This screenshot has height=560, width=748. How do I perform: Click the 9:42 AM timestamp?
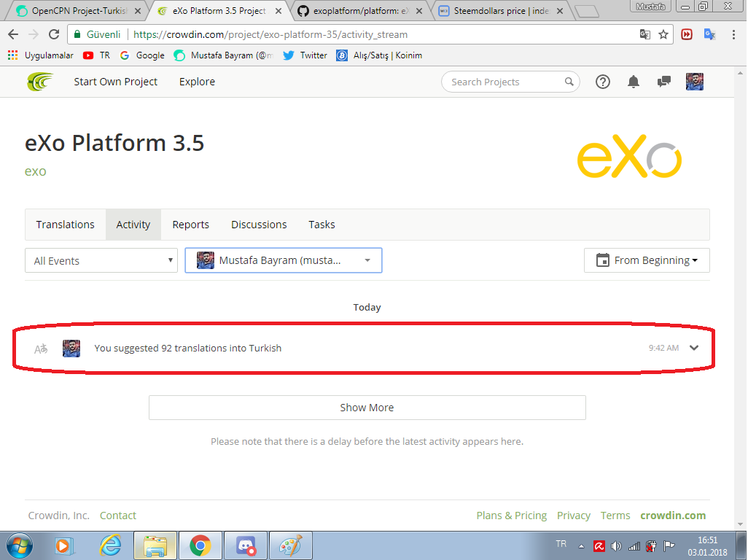(x=663, y=349)
